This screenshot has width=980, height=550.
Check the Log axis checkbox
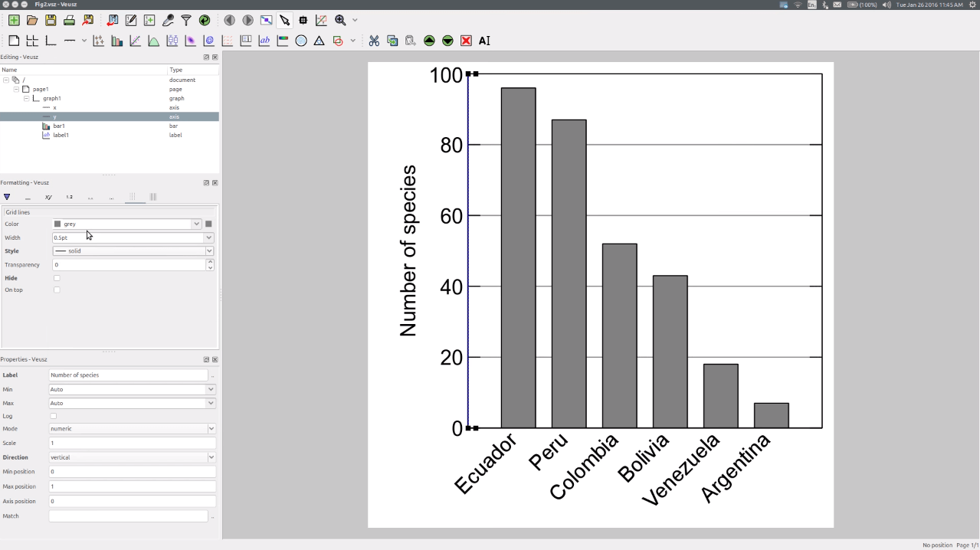coord(53,416)
